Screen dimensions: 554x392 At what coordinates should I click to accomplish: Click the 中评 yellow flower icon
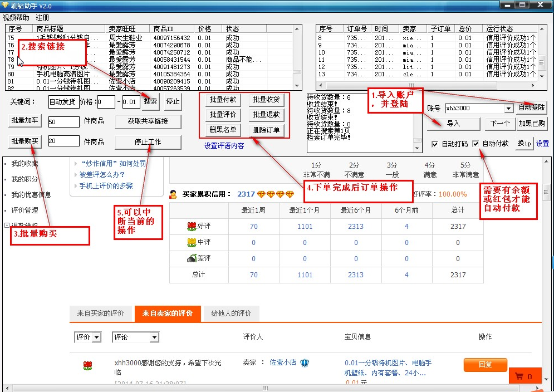tap(192, 242)
